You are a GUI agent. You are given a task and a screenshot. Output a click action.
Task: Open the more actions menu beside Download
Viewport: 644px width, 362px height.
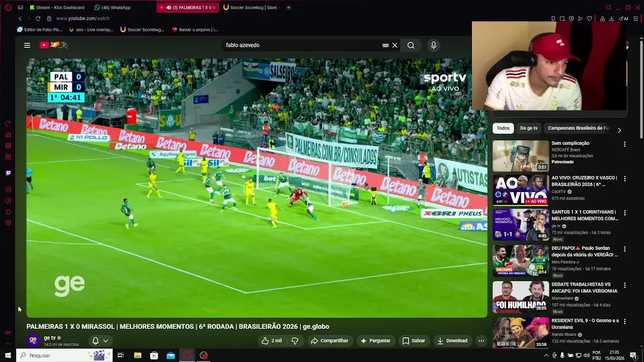coord(481,341)
